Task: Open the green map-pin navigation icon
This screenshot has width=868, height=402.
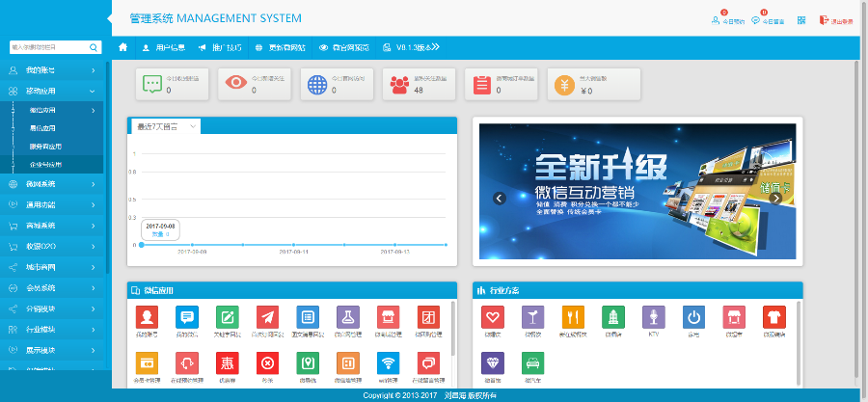Action: point(308,363)
